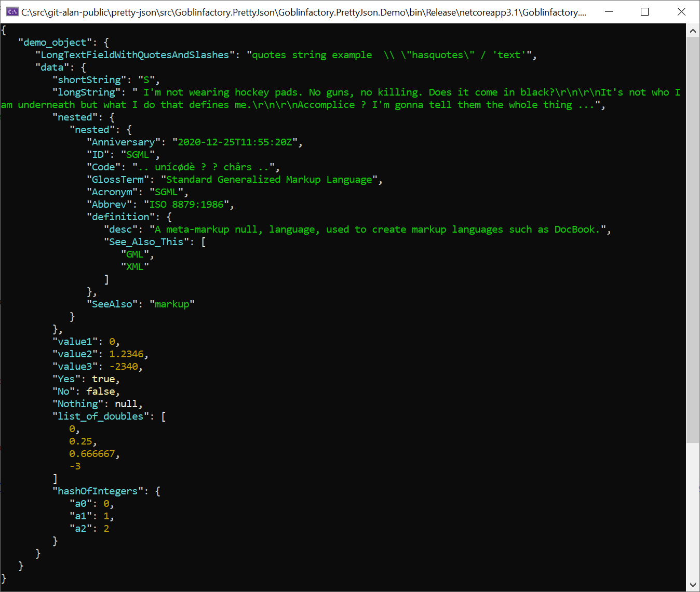Click the "GlossTerm" key
Screen dimensions: 700x592
tap(117, 180)
